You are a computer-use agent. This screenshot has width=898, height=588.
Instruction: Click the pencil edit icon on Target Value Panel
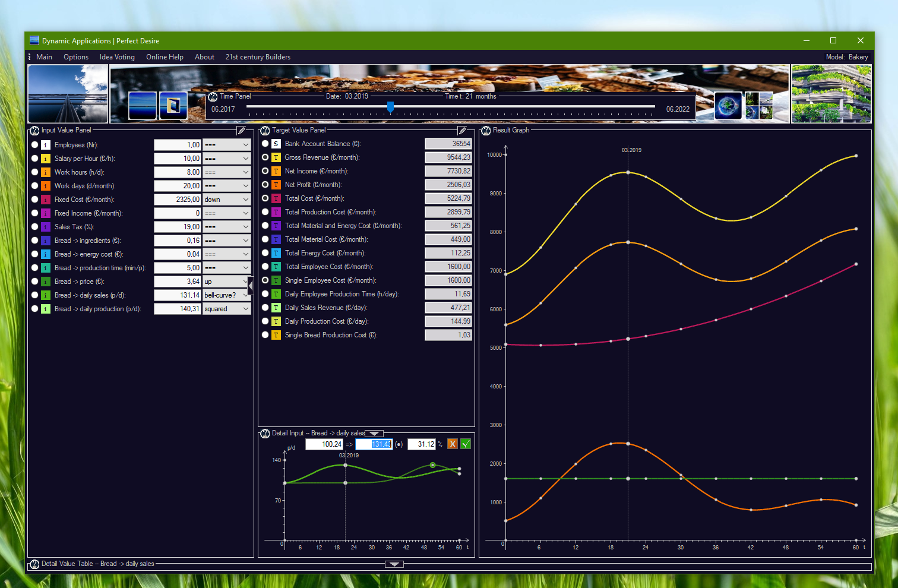click(463, 129)
